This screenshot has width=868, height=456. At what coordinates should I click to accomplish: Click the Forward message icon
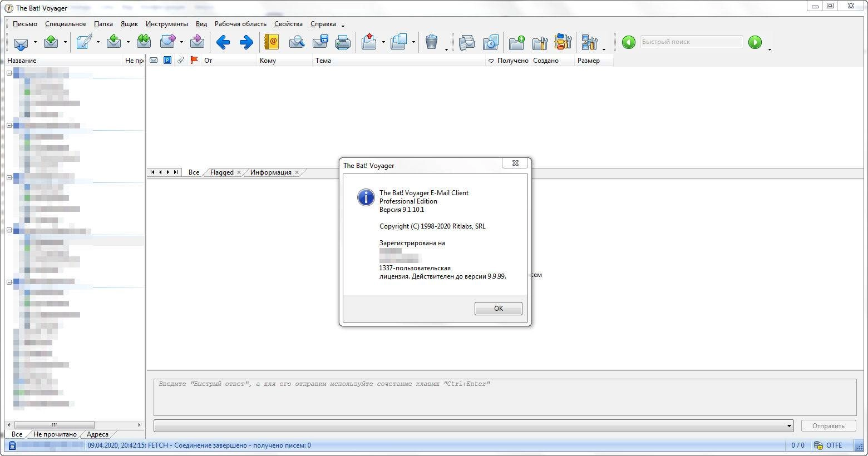[x=168, y=42]
